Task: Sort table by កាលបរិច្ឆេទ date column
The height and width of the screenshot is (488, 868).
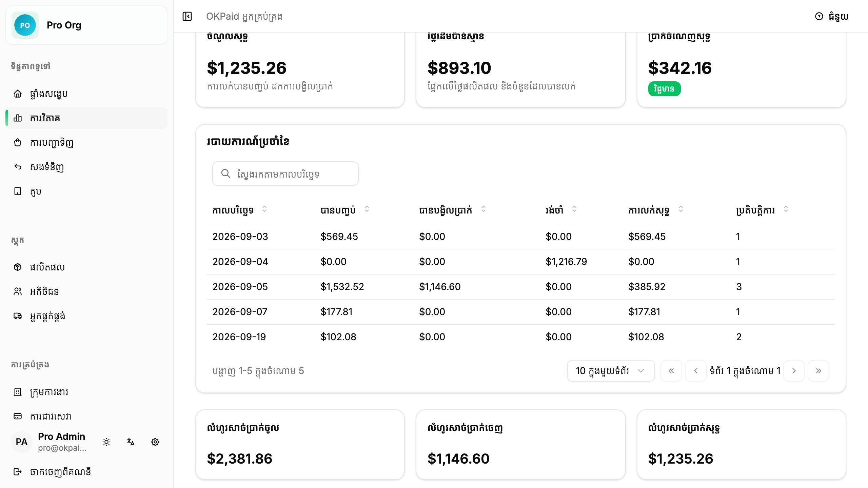Action: click(264, 209)
